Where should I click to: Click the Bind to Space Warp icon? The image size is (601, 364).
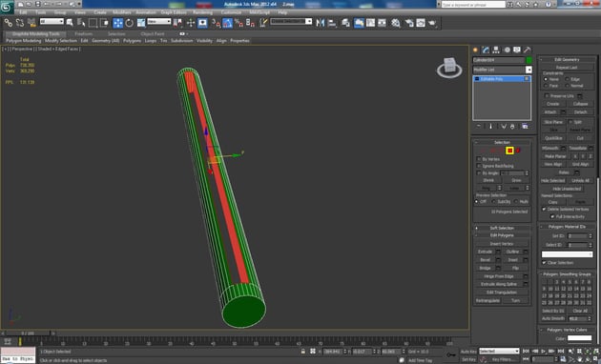click(x=31, y=23)
